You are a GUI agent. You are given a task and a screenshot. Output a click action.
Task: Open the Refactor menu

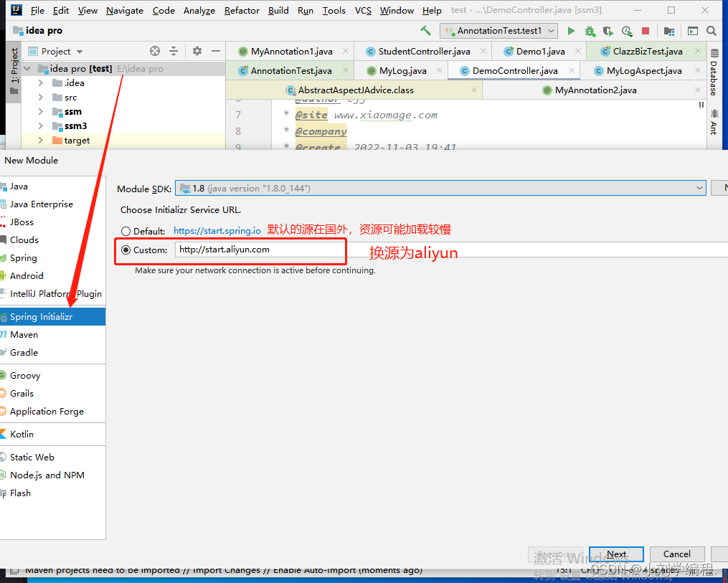[242, 10]
